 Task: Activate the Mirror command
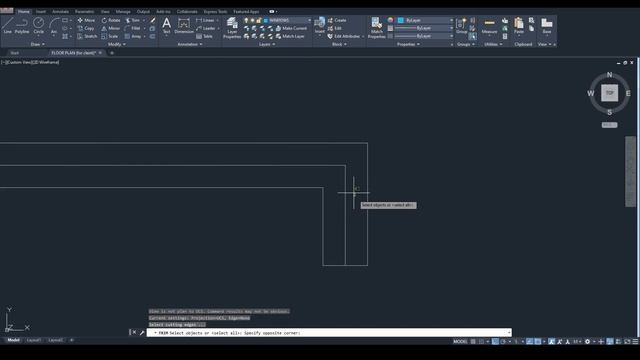(111, 28)
